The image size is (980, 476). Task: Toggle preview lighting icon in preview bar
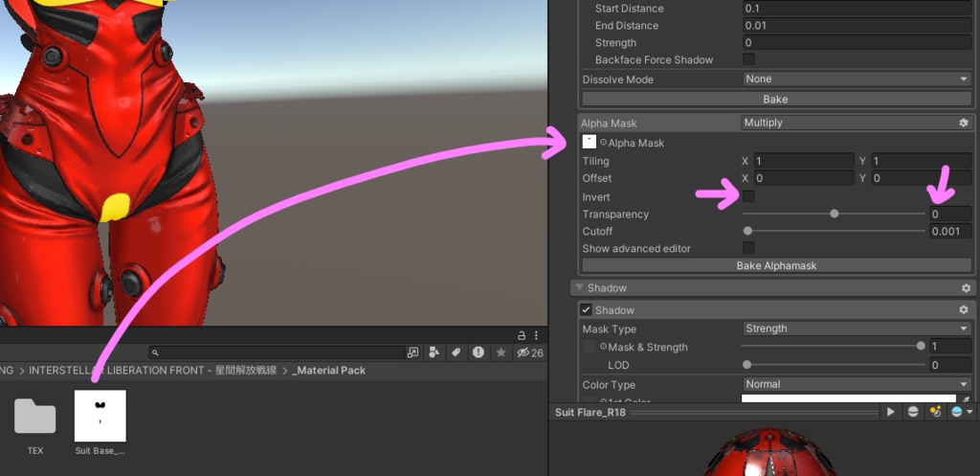(x=935, y=412)
